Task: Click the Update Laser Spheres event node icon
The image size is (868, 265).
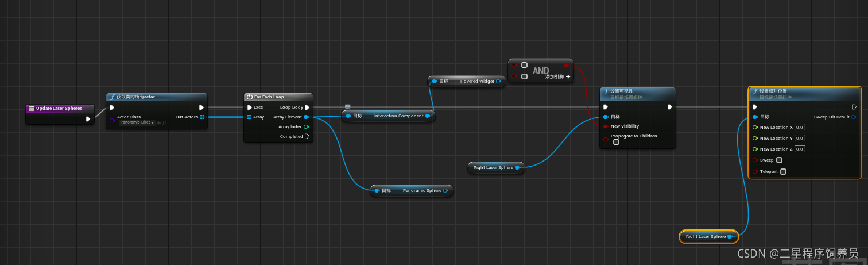Action: click(x=31, y=108)
